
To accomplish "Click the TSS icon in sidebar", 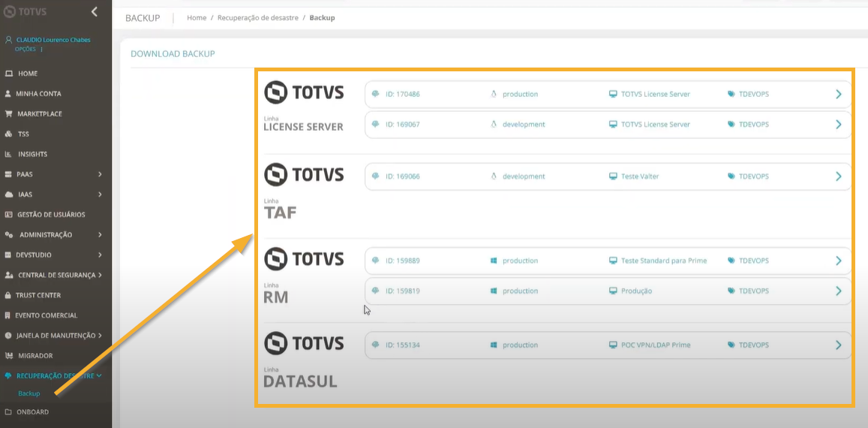I will pyautogui.click(x=8, y=134).
